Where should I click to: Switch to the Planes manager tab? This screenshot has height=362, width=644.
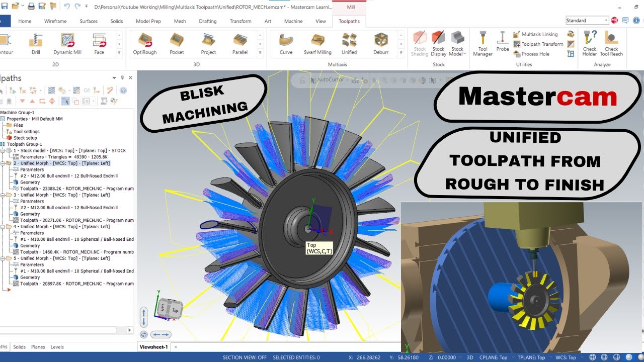[x=38, y=347]
